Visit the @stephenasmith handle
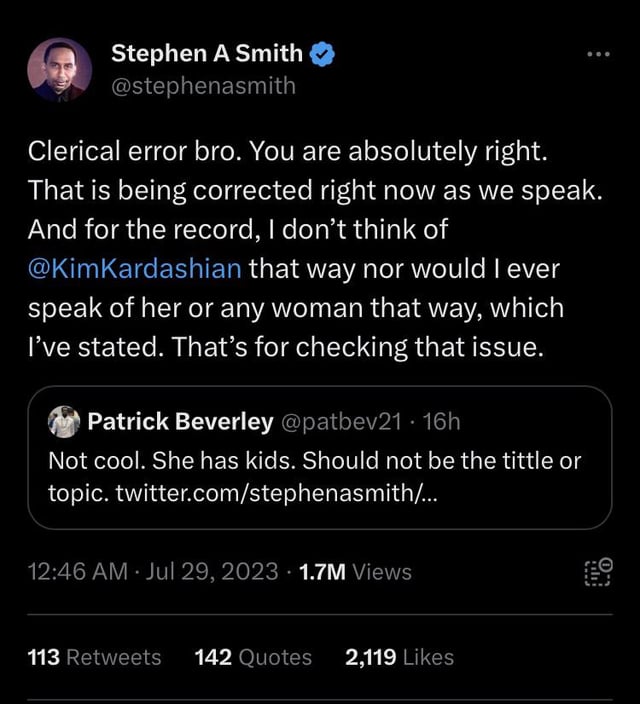 [203, 85]
